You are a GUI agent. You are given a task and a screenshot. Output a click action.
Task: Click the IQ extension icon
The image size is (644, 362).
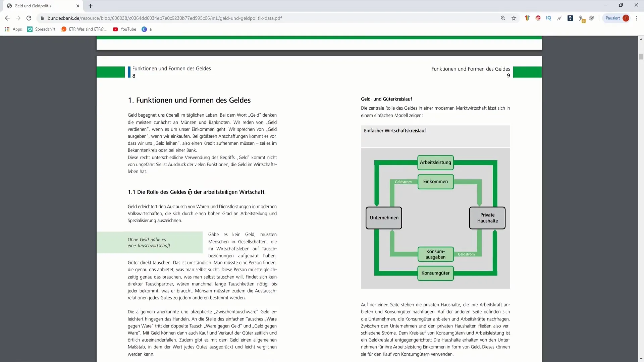[x=549, y=18]
